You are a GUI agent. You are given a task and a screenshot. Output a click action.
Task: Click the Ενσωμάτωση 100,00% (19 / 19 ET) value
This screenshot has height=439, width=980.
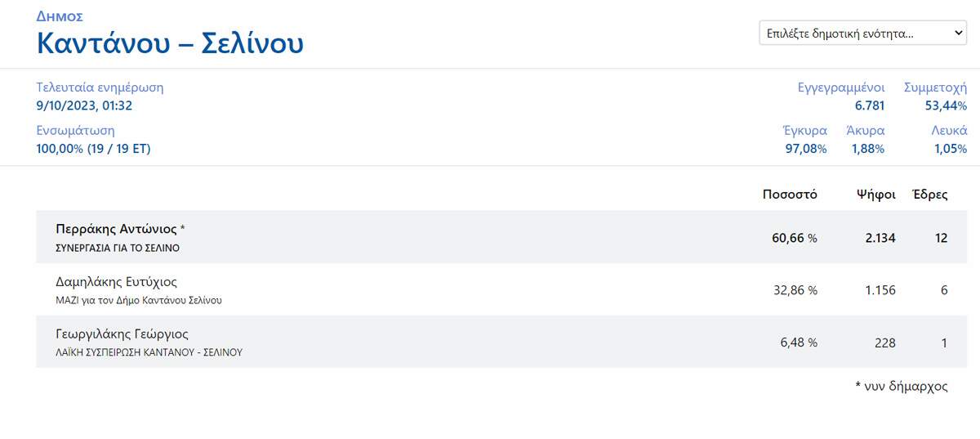[93, 149]
